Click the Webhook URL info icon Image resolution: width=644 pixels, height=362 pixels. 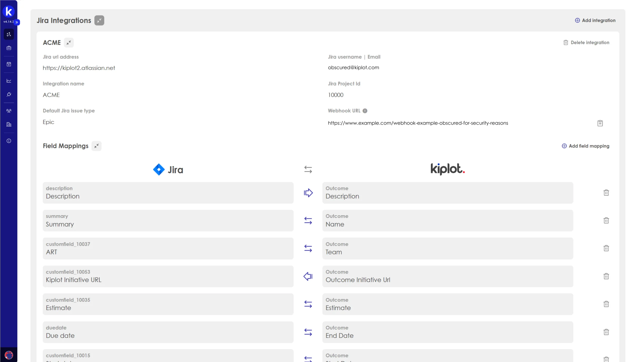(365, 111)
